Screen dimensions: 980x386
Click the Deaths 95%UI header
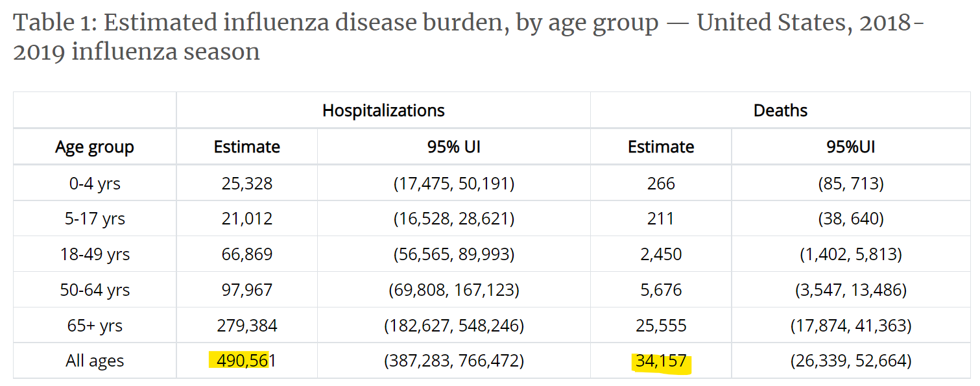click(x=850, y=147)
